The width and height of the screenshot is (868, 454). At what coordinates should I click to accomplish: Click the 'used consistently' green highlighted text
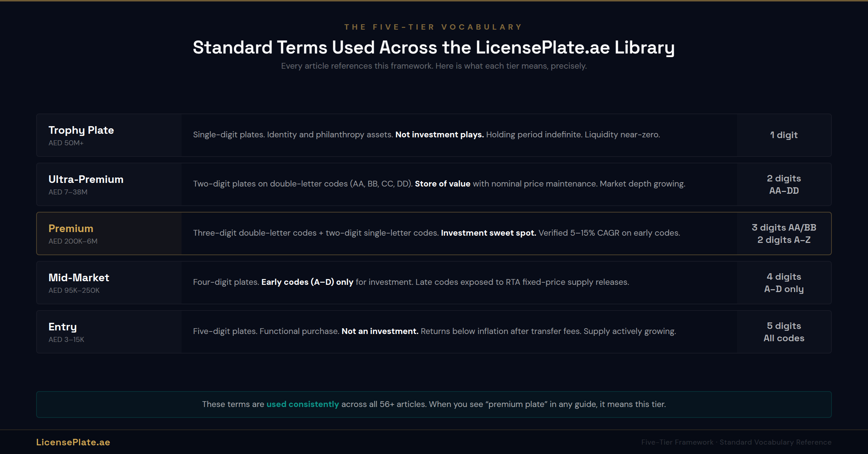coord(302,404)
